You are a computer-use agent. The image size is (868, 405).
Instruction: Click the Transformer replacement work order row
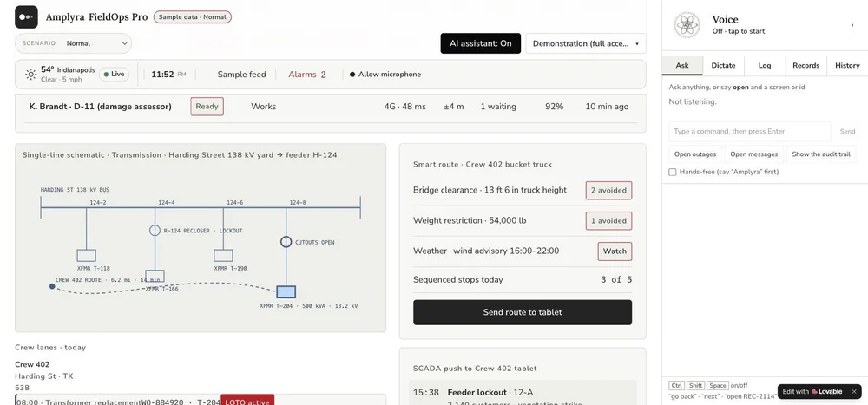click(201, 401)
